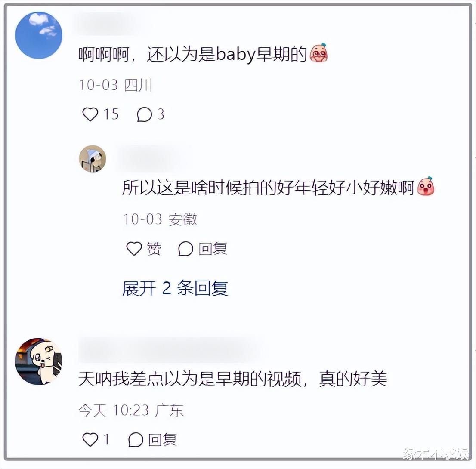Like the '真的好美' comment with 1 like

click(x=96, y=439)
